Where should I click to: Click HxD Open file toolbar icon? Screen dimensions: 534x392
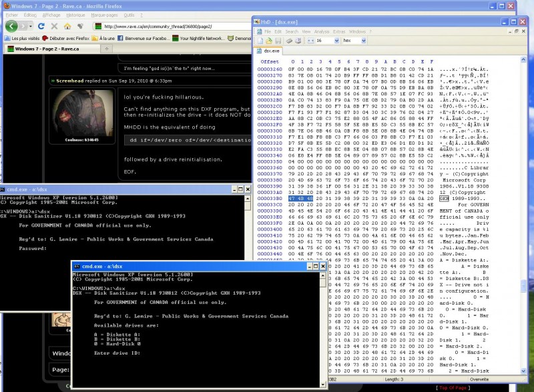[x=269, y=41]
